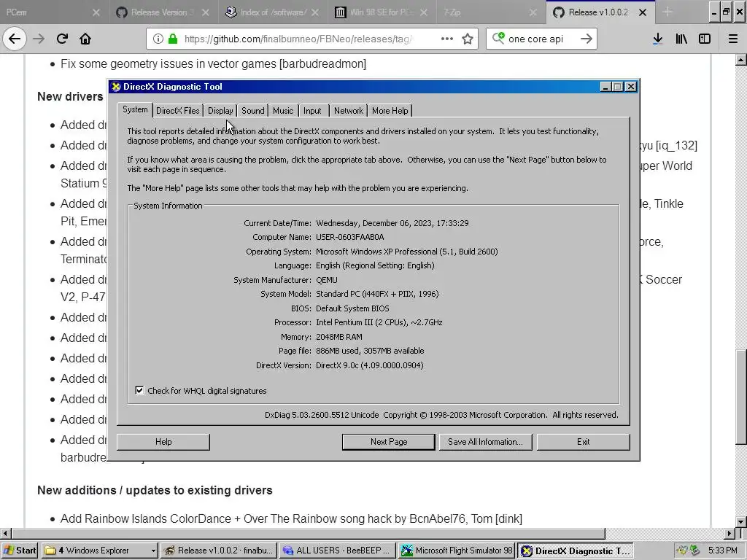The width and height of the screenshot is (747, 560).
Task: Click Save All Information button
Action: [x=485, y=442]
